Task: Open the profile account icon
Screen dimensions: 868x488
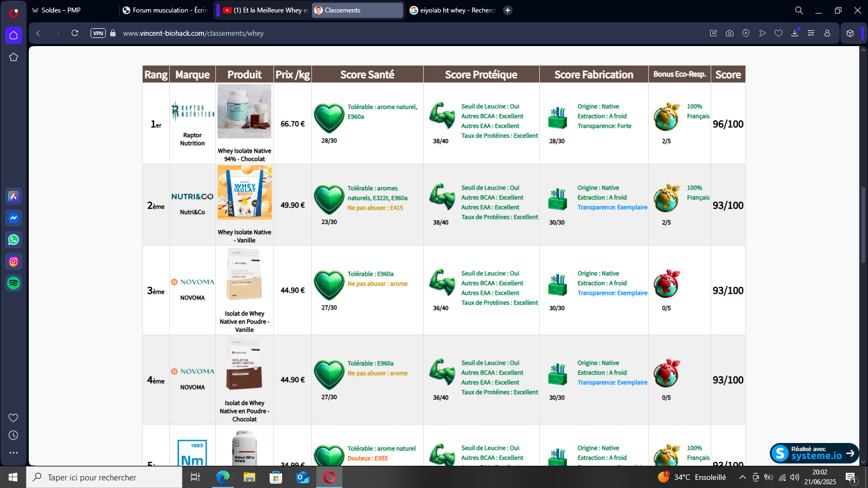Action: coord(827,33)
